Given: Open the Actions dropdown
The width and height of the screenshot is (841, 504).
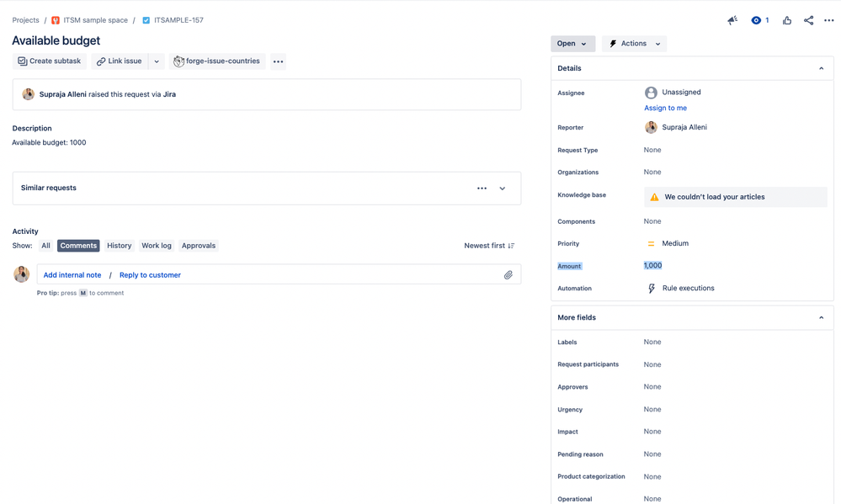Looking at the screenshot, I should tap(635, 44).
